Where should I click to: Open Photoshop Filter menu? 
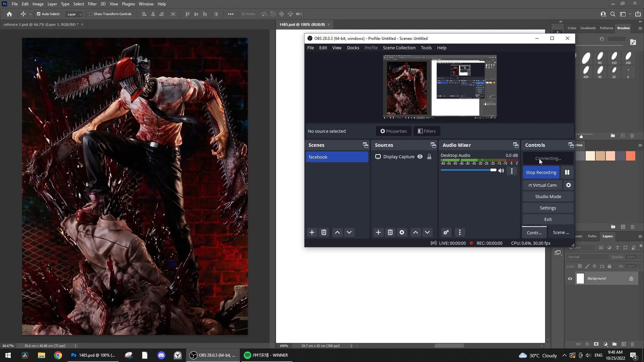[x=92, y=4]
